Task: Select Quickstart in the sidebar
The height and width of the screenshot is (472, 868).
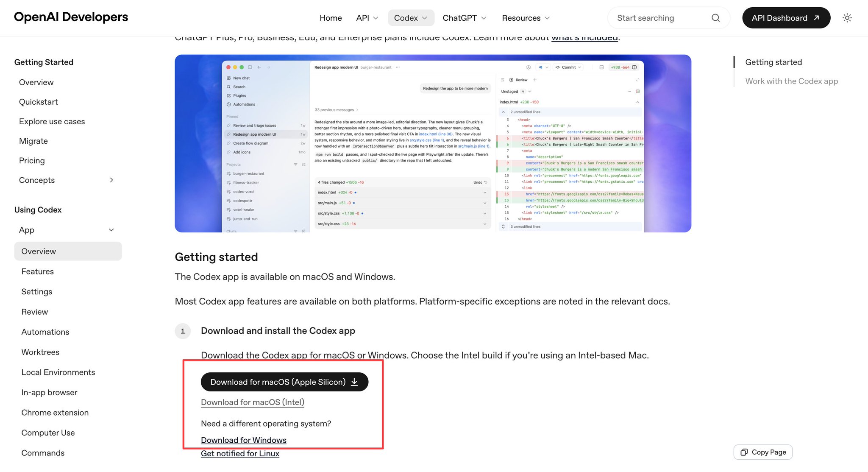Action: pyautogui.click(x=39, y=102)
